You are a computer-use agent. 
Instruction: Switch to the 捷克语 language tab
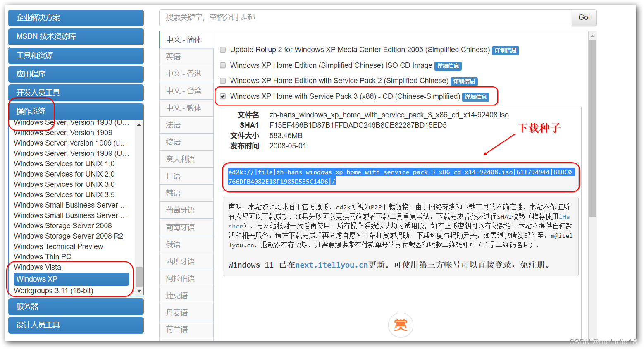click(186, 296)
